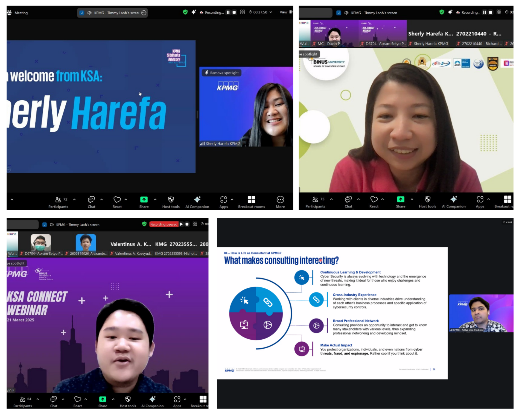Click ellipsis icon beside Timmy Laoh's screen title
Screen dimensions: 525x420
pos(144,13)
